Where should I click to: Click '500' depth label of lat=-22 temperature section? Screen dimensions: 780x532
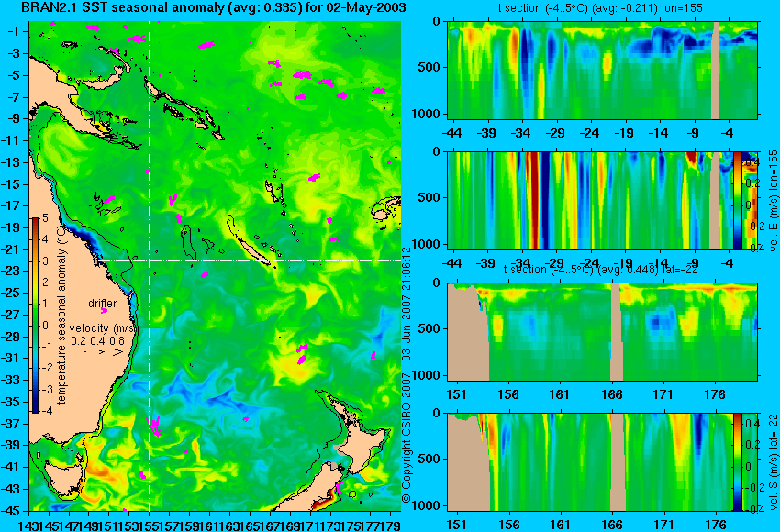tap(429, 328)
